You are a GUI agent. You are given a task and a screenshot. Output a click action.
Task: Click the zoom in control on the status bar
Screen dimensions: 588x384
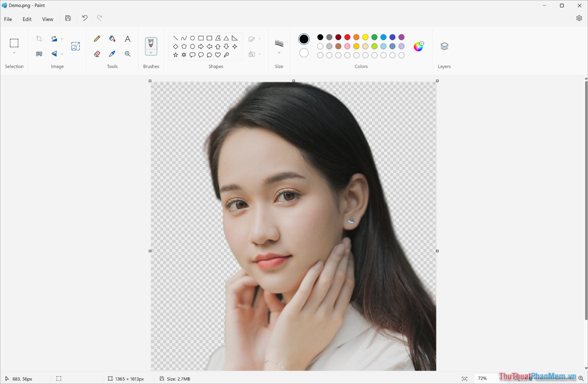pyautogui.click(x=582, y=378)
